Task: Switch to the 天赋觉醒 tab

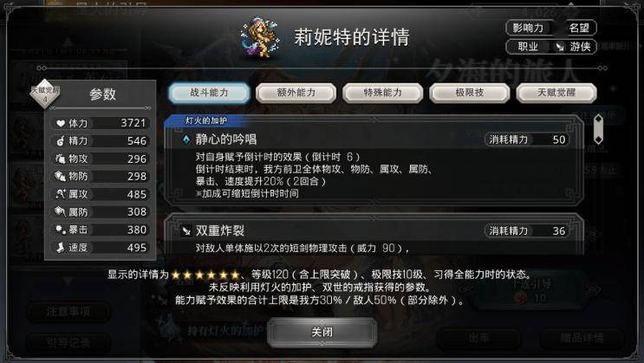Action: point(556,93)
